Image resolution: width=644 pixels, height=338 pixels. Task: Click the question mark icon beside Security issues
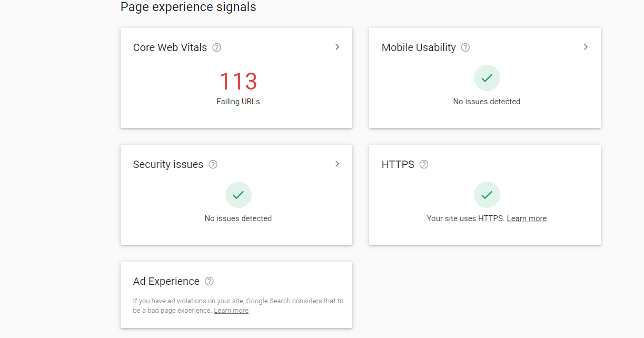213,164
